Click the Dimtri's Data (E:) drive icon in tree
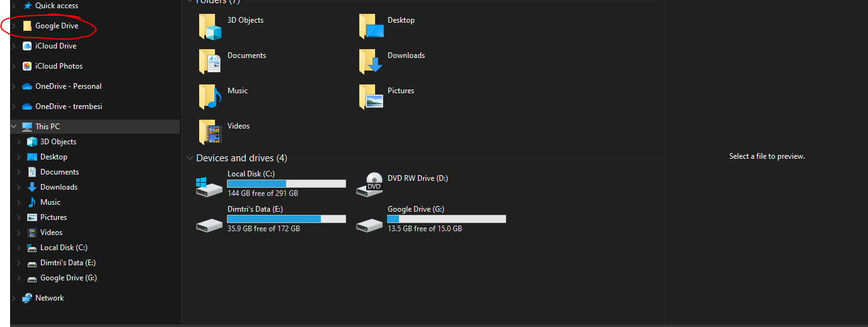Image resolution: width=868 pixels, height=327 pixels. 32,263
